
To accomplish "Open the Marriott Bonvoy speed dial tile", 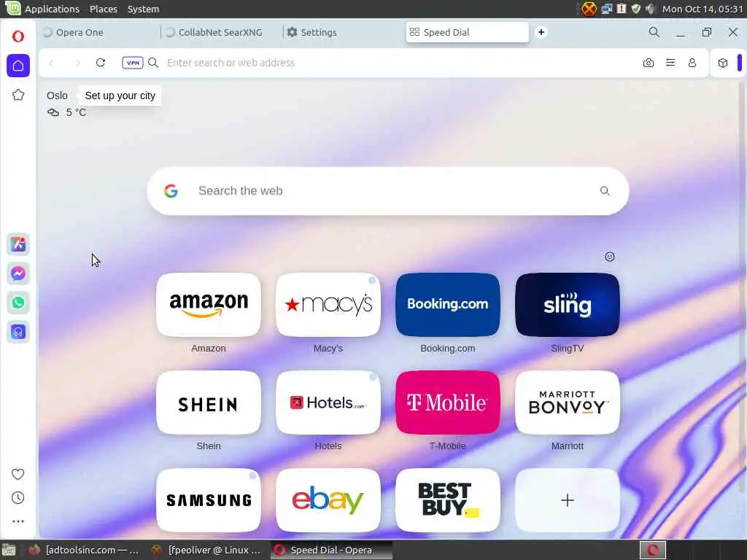I will (568, 402).
